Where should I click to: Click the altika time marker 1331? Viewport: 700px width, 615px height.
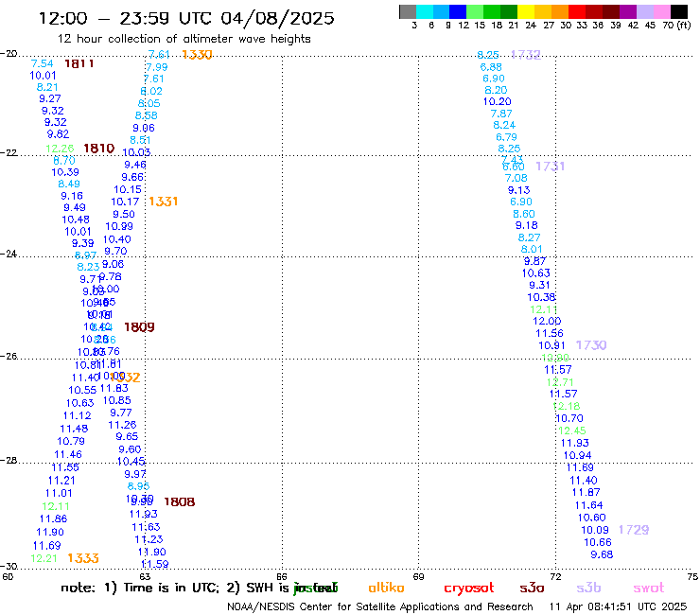pyautogui.click(x=164, y=202)
